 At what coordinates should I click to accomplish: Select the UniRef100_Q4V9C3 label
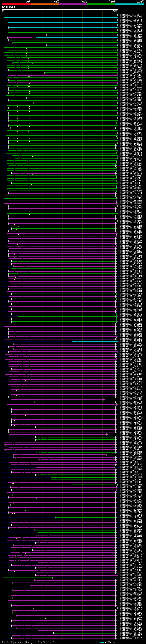point(131,48)
